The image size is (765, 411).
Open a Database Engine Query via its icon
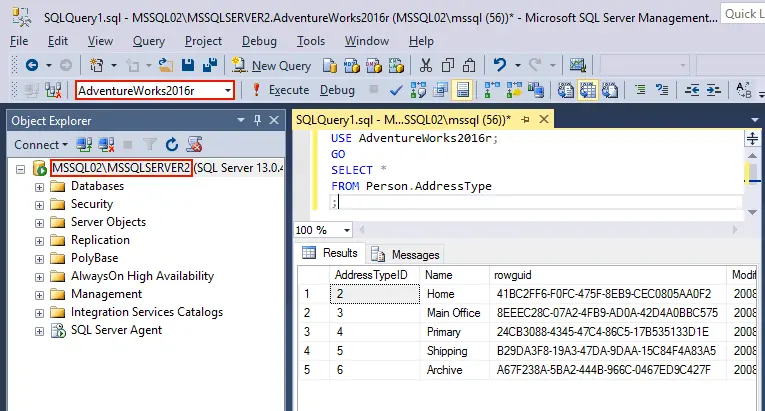(330, 65)
